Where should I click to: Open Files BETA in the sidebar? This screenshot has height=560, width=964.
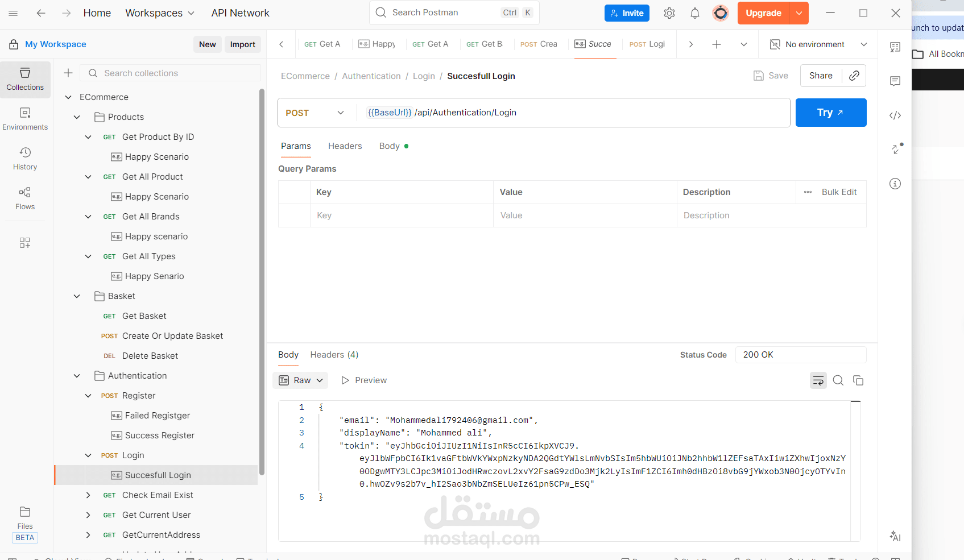[x=25, y=524]
